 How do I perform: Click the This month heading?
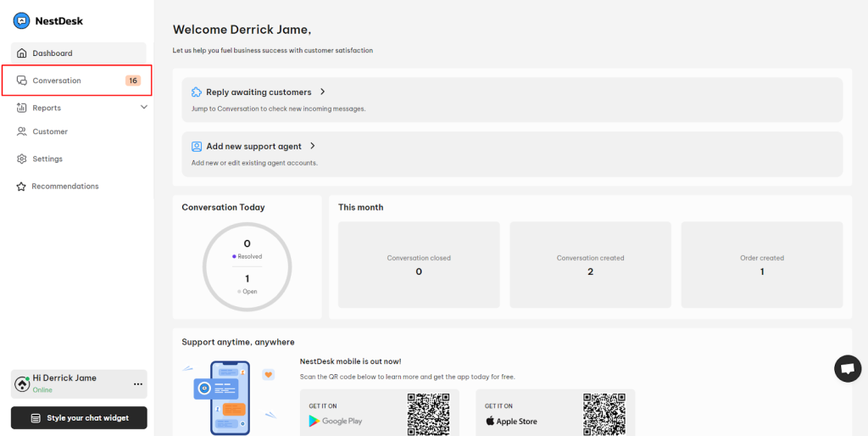point(360,207)
